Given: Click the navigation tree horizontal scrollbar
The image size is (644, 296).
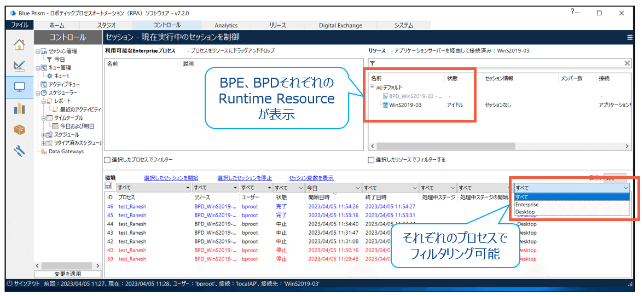Looking at the screenshot, I should pos(67,265).
